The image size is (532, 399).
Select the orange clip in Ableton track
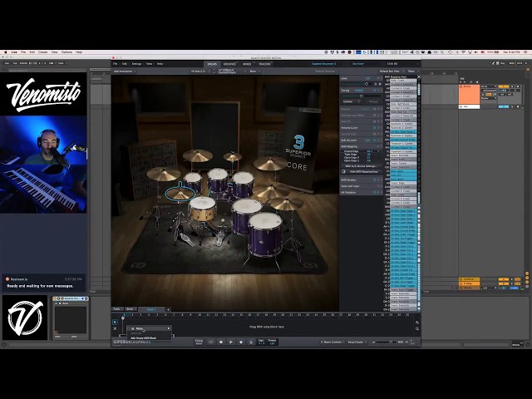click(x=469, y=95)
